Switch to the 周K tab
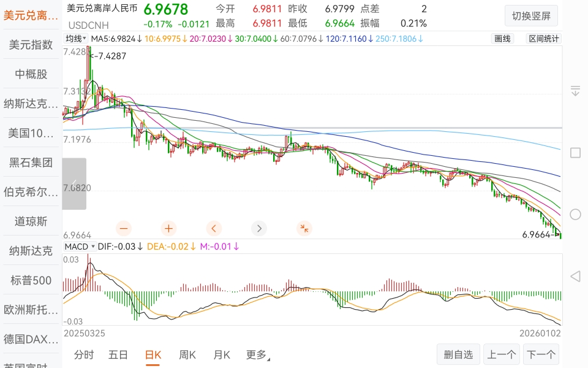The image size is (588, 368). coord(187,355)
